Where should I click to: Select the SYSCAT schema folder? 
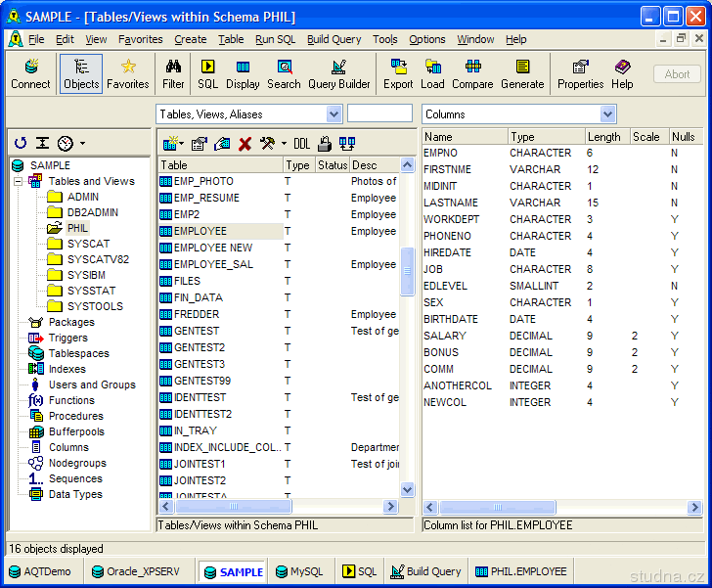[x=88, y=244]
